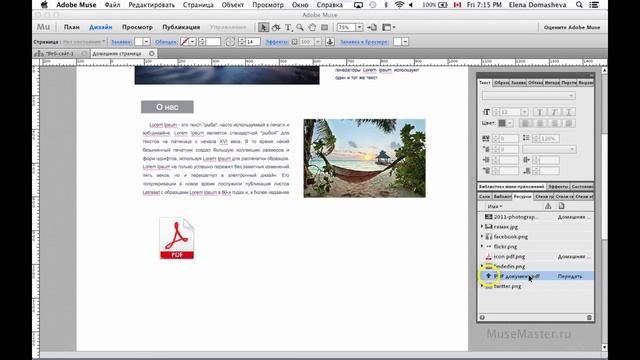Click the fill color swatch
The width and height of the screenshot is (640, 360).
pos(139,42)
